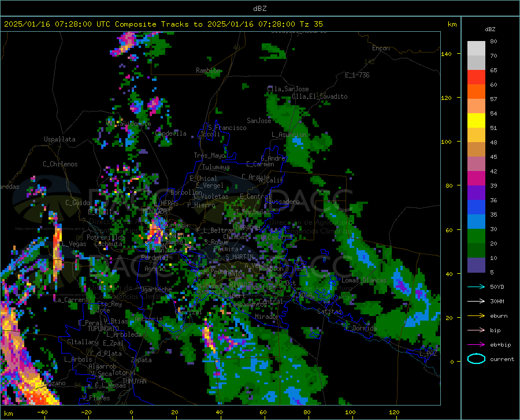
Task: Click the 'Catitas' label on map
Action: point(330,311)
